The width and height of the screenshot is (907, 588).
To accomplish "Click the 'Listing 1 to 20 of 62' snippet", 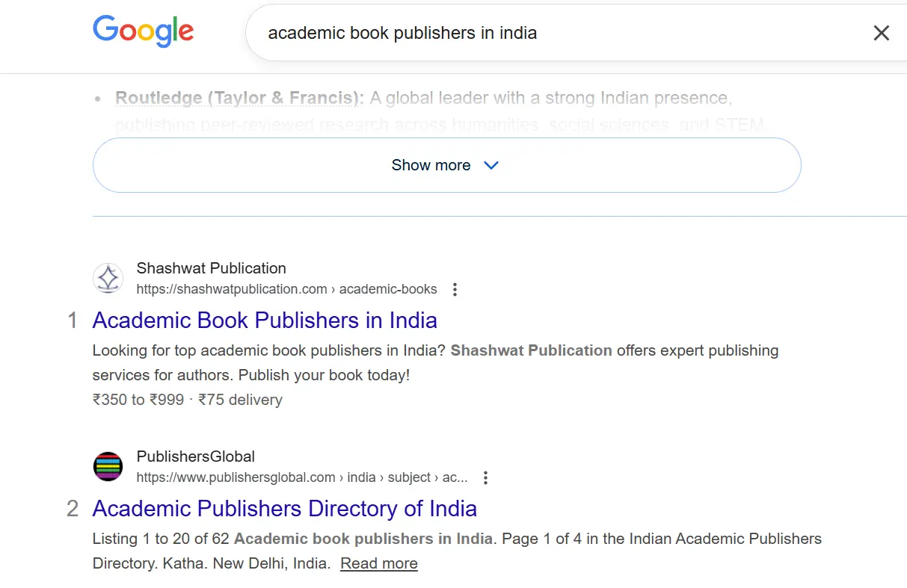I will pyautogui.click(x=161, y=539).
